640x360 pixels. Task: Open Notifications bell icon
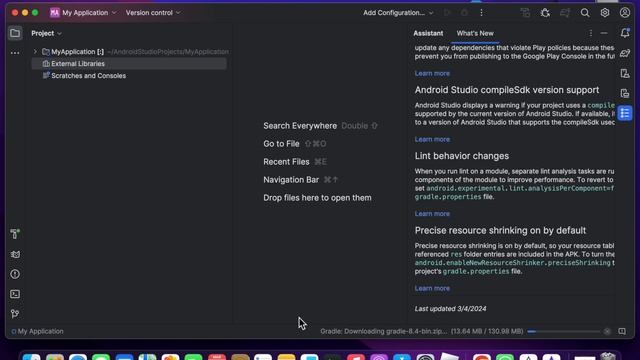[625, 33]
